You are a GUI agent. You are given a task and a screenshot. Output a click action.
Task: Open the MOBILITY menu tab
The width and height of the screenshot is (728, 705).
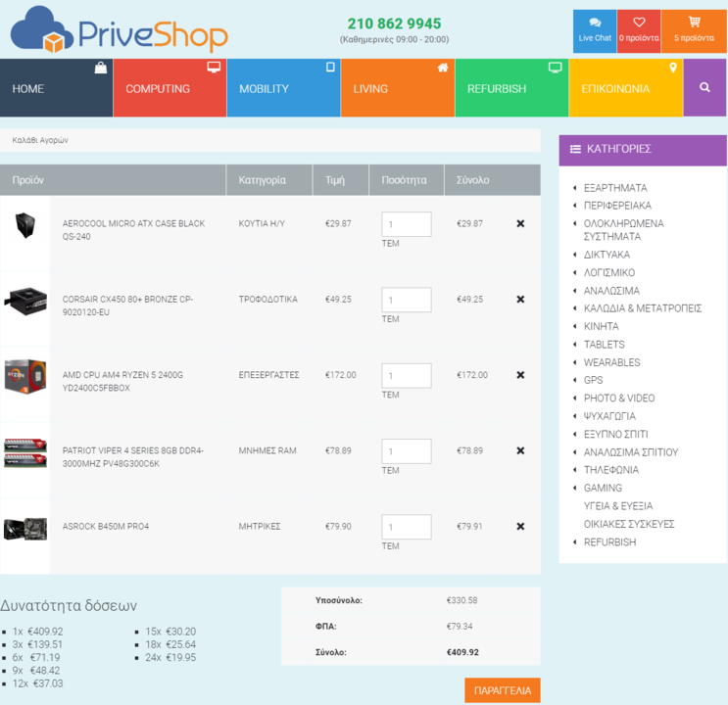tap(284, 88)
